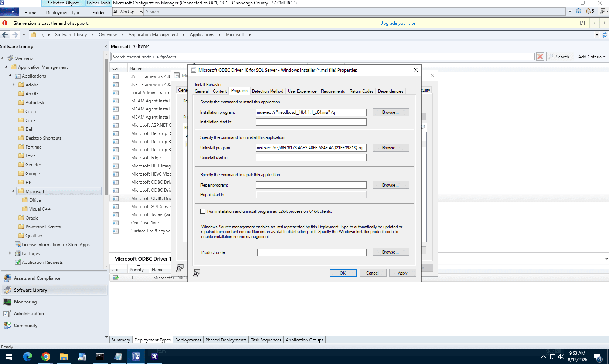This screenshot has width=609, height=364.
Task: Open the Administration workspace icon
Action: coord(7,314)
